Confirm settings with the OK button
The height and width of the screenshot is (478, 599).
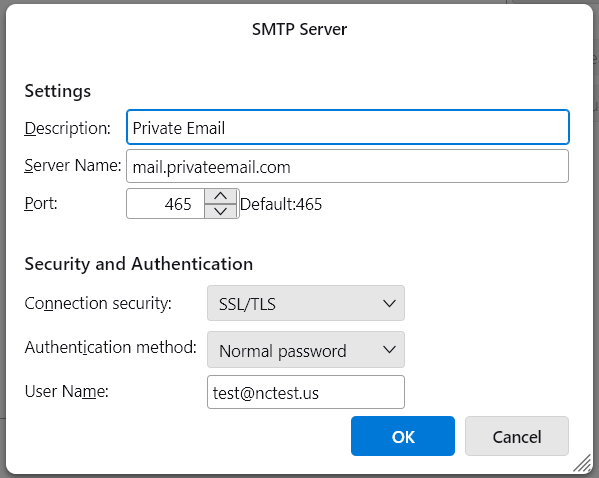pyautogui.click(x=403, y=436)
